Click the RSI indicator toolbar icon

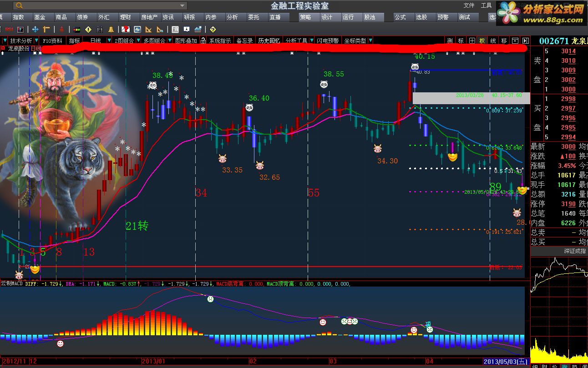pyautogui.click(x=9, y=29)
